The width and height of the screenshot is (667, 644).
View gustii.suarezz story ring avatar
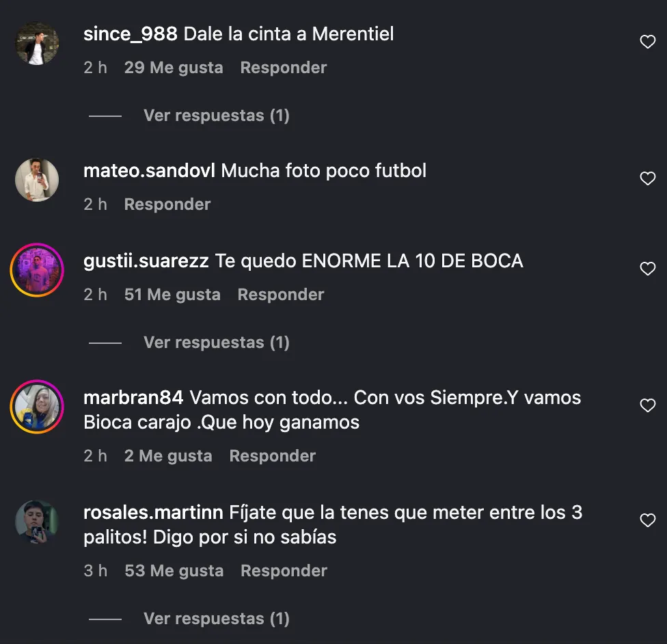pyautogui.click(x=37, y=270)
